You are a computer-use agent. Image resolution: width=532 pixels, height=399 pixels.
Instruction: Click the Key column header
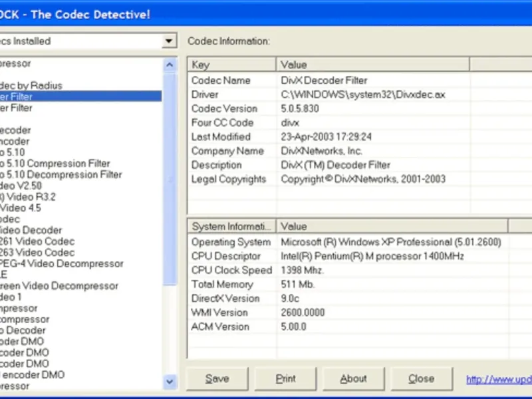click(x=231, y=65)
